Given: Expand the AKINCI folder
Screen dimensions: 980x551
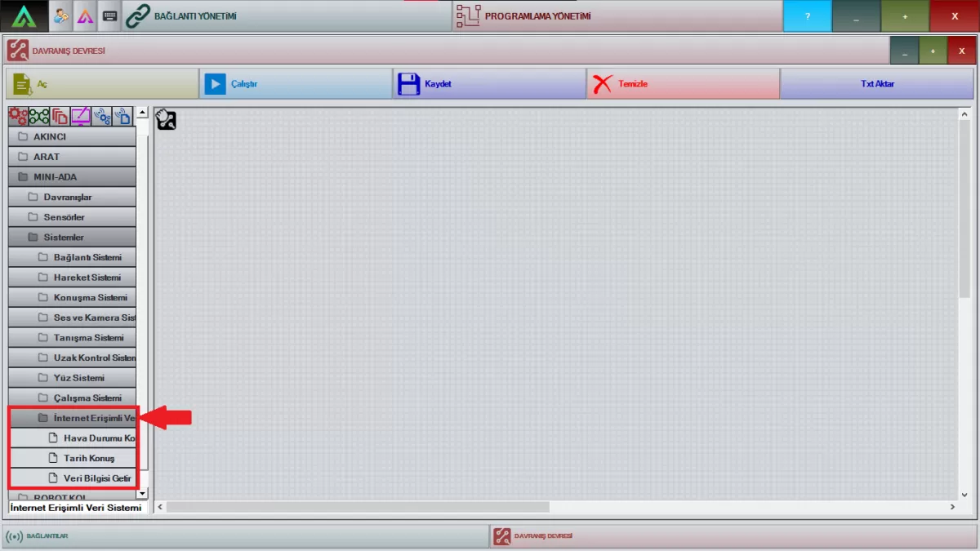Looking at the screenshot, I should tap(72, 136).
